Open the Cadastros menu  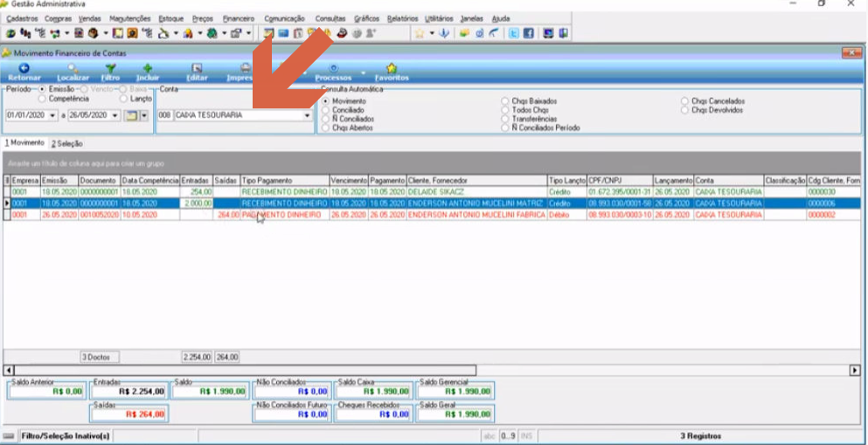point(22,18)
